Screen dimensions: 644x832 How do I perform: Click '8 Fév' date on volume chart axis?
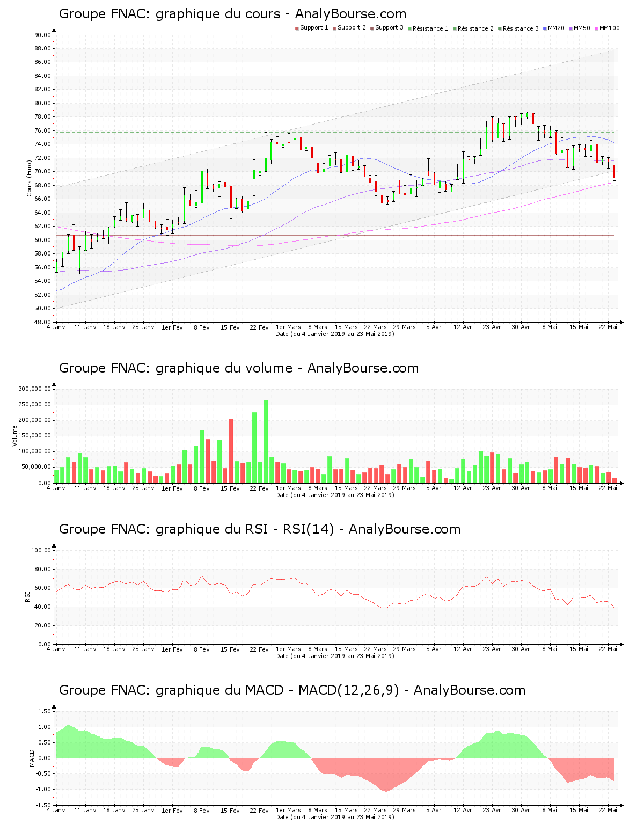click(x=202, y=488)
